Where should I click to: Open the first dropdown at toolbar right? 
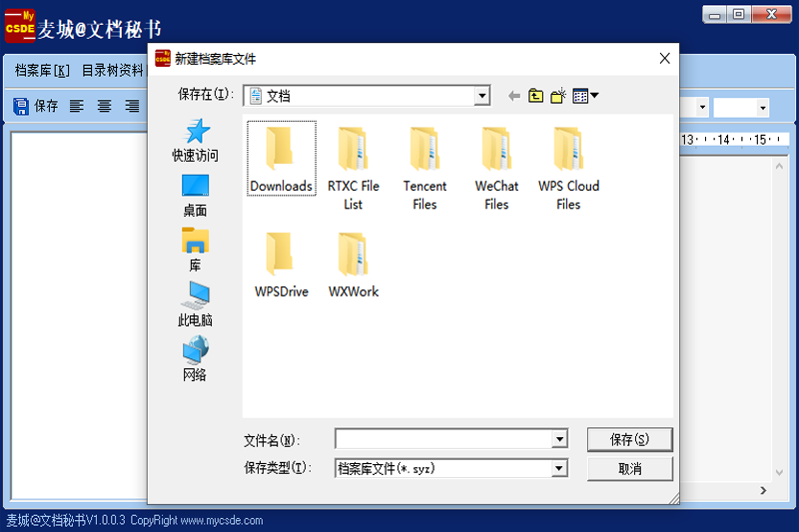[703, 108]
